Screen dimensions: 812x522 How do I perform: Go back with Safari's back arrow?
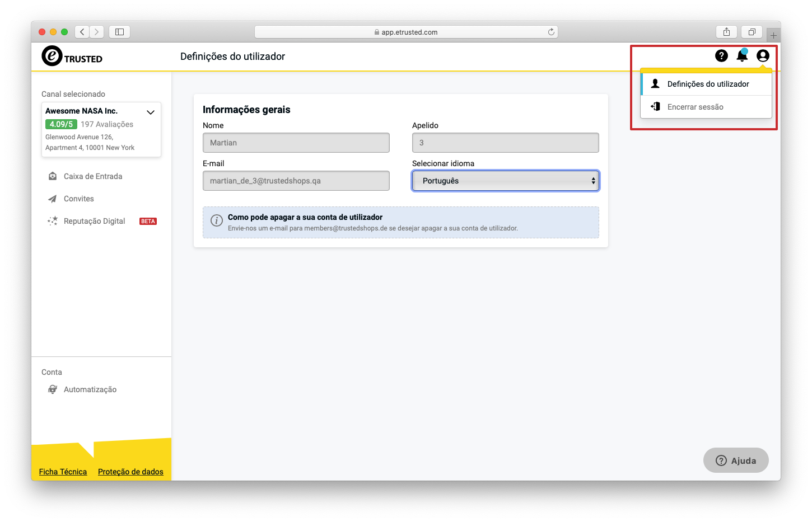[82, 32]
